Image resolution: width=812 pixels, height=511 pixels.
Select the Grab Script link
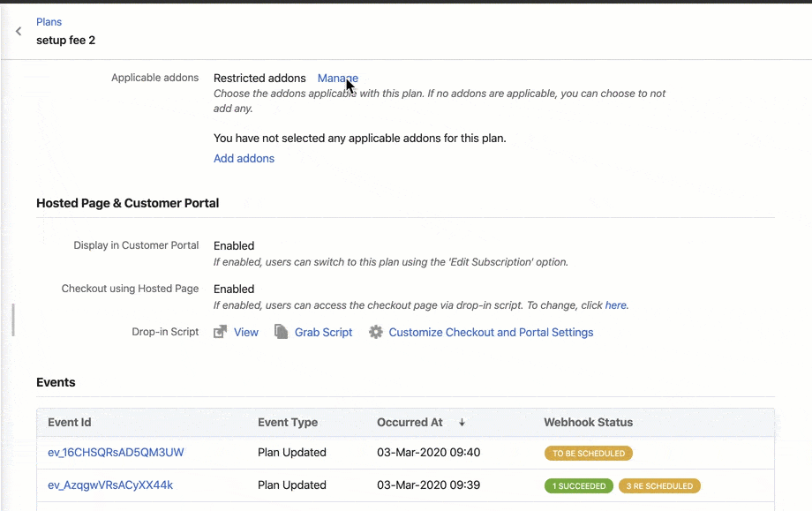coord(323,333)
